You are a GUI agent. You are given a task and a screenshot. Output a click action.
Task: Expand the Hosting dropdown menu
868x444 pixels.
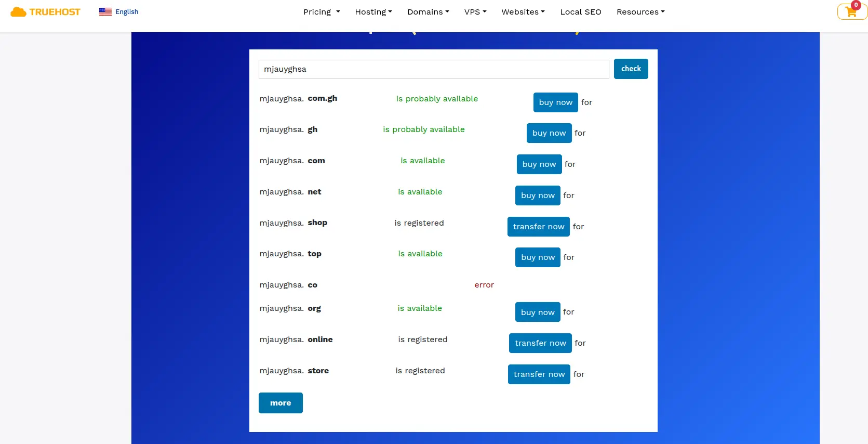[373, 12]
